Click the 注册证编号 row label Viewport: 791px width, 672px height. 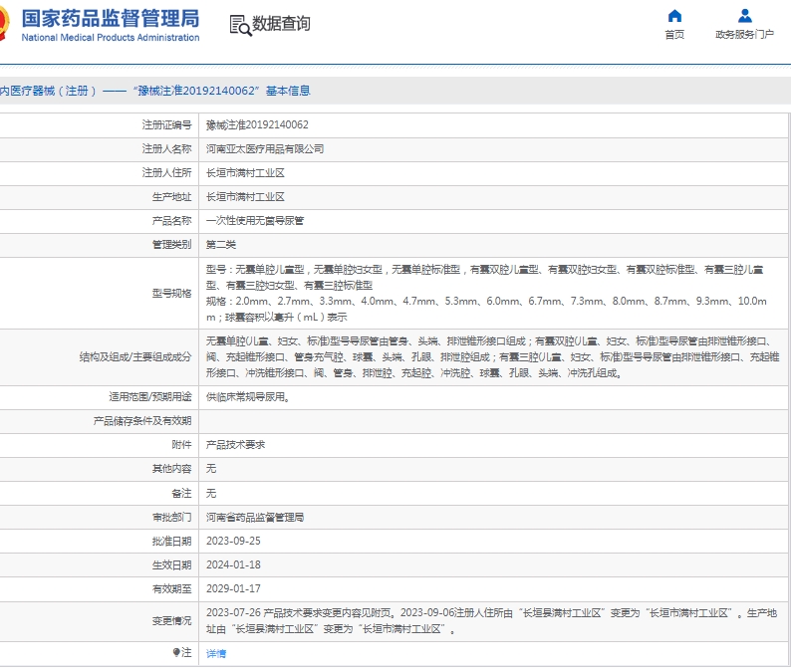(167, 124)
